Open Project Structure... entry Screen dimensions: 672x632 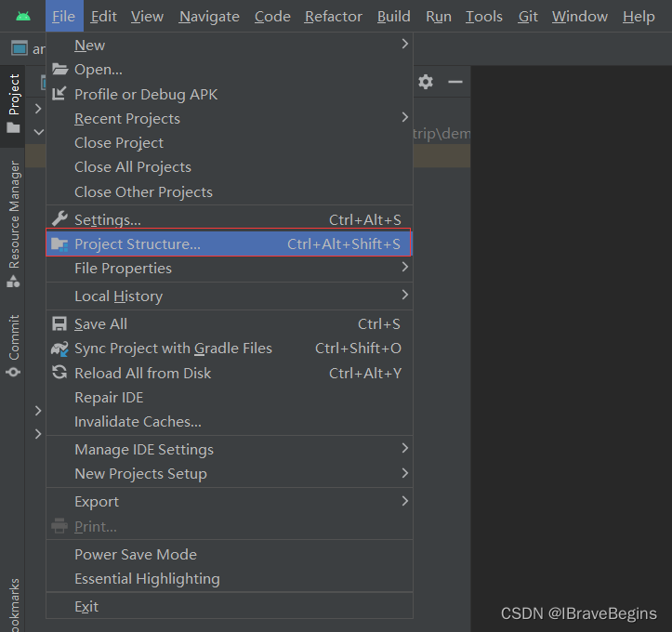pyautogui.click(x=230, y=244)
